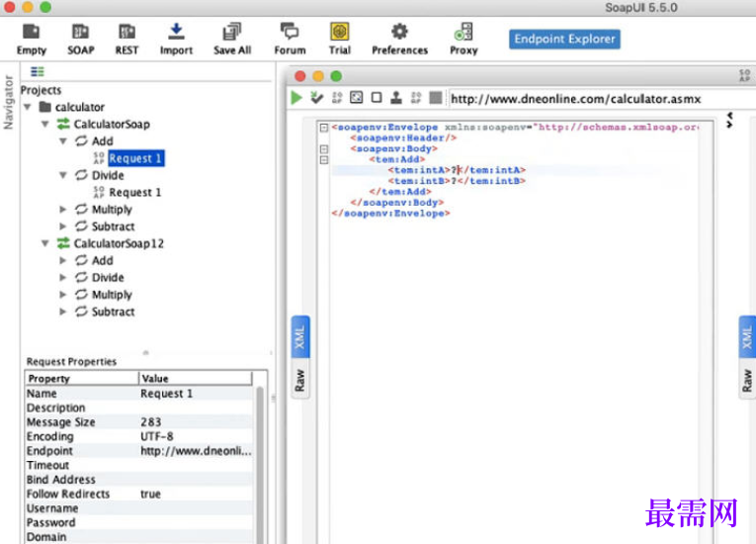This screenshot has height=544, width=756.
Task: Open the Endpoint Explorer
Action: point(564,40)
